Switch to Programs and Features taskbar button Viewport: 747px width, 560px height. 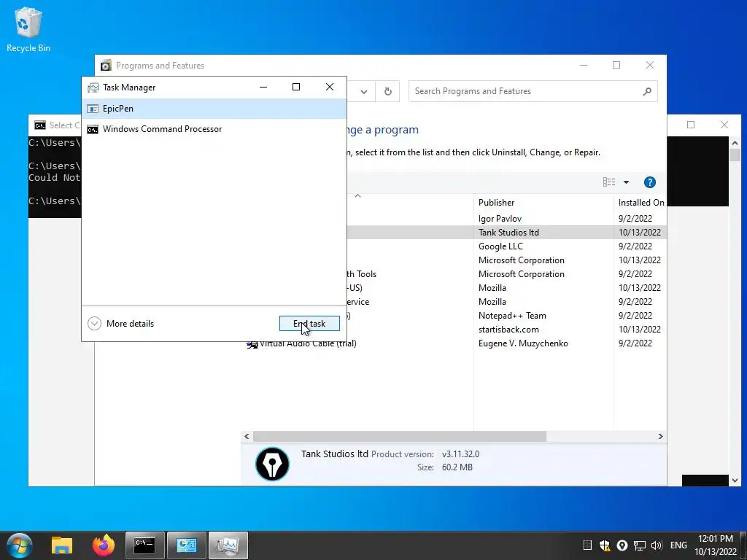(186, 545)
